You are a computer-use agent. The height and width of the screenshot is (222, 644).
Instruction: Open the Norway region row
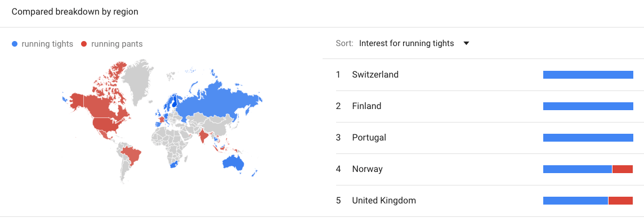(484, 169)
